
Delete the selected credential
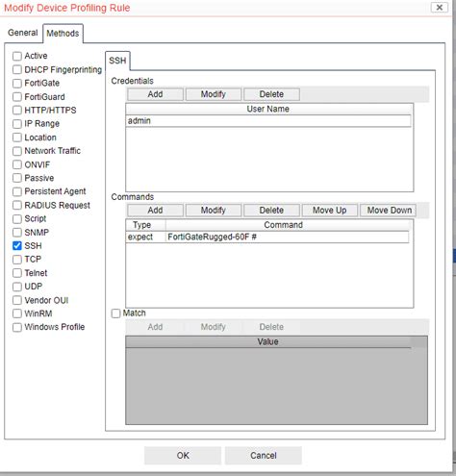point(271,94)
